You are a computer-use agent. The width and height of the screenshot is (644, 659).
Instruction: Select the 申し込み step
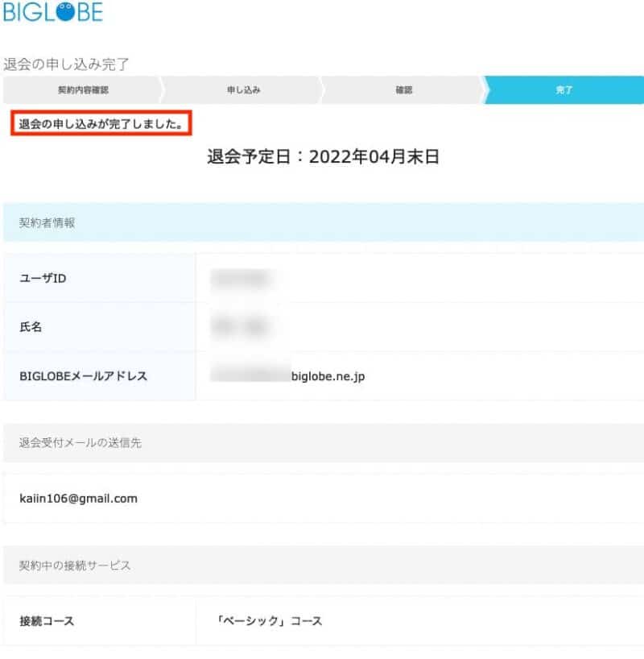[x=243, y=90]
